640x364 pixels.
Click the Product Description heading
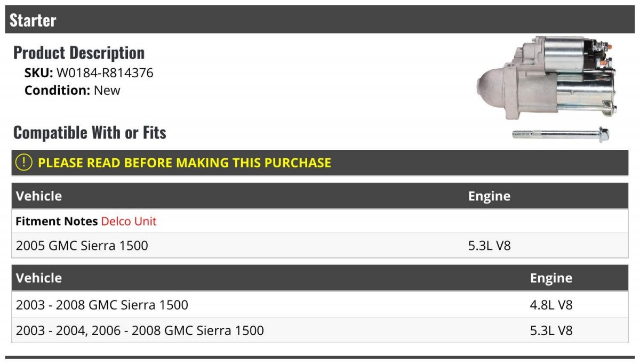[79, 53]
